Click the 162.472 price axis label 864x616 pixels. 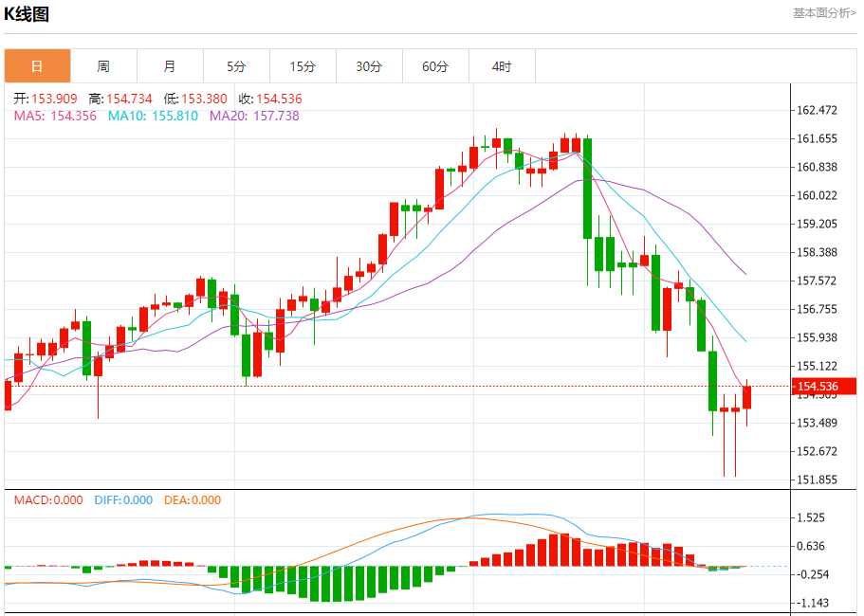[x=818, y=110]
